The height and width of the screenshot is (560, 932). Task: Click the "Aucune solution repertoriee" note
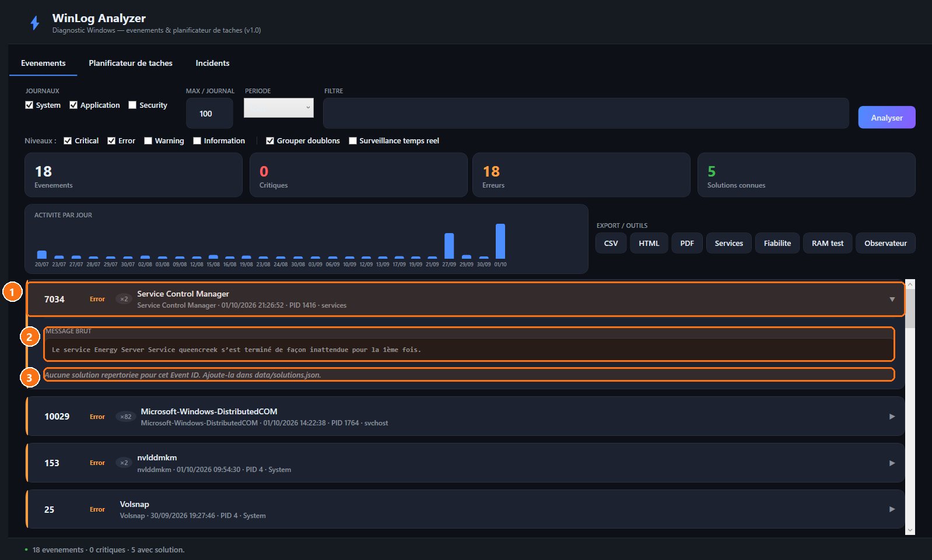pos(183,375)
